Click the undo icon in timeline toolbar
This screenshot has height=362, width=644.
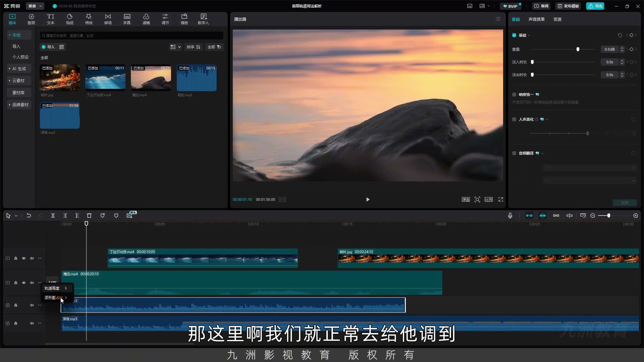[x=29, y=216]
